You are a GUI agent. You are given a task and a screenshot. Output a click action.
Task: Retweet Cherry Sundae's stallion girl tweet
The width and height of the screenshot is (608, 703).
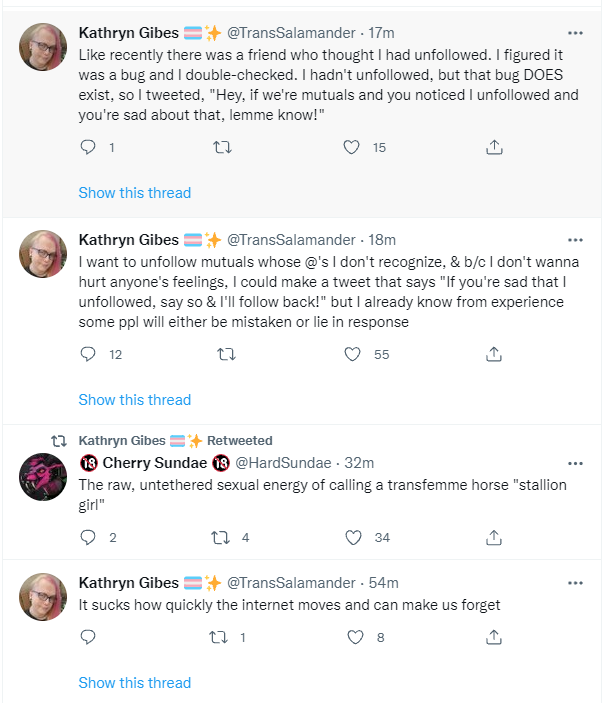click(220, 537)
